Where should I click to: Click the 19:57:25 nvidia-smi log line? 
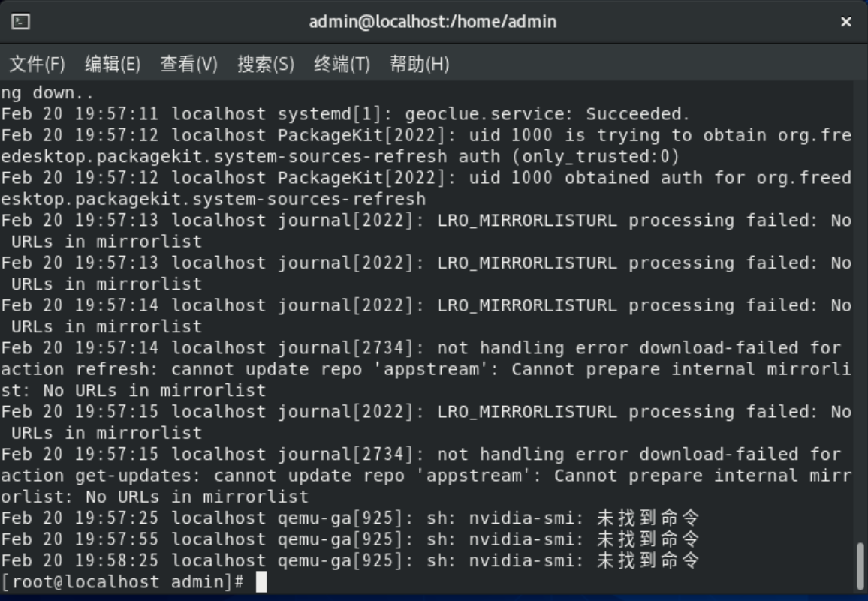click(x=350, y=518)
